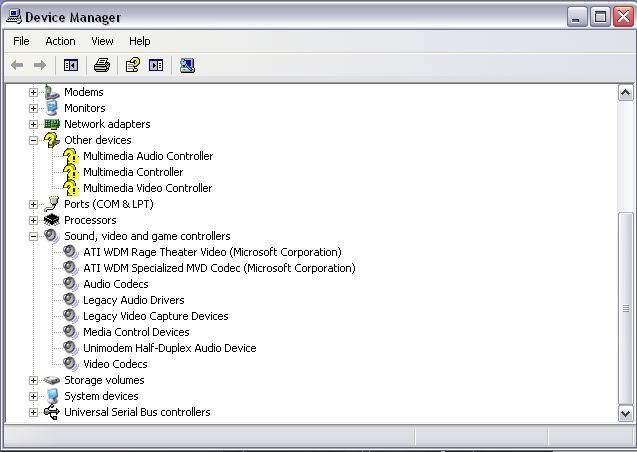Image resolution: width=637 pixels, height=452 pixels.
Task: Click the Processors chip icon
Action: [x=52, y=220]
